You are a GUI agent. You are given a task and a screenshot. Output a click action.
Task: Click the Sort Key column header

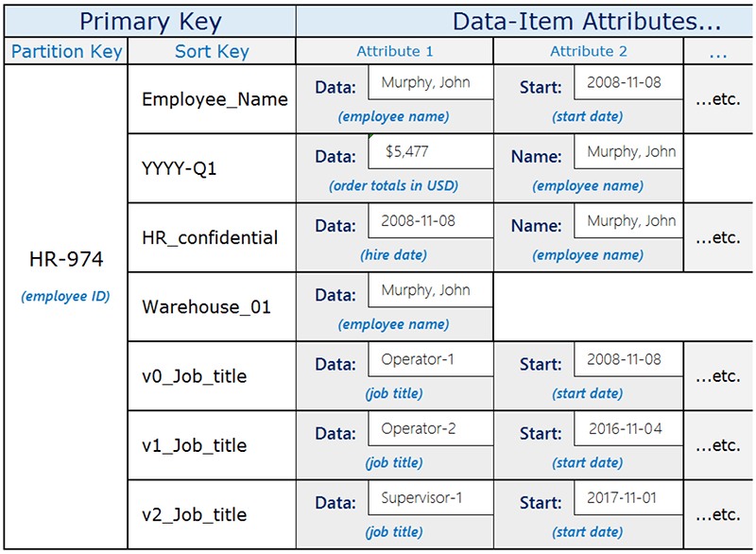(212, 51)
